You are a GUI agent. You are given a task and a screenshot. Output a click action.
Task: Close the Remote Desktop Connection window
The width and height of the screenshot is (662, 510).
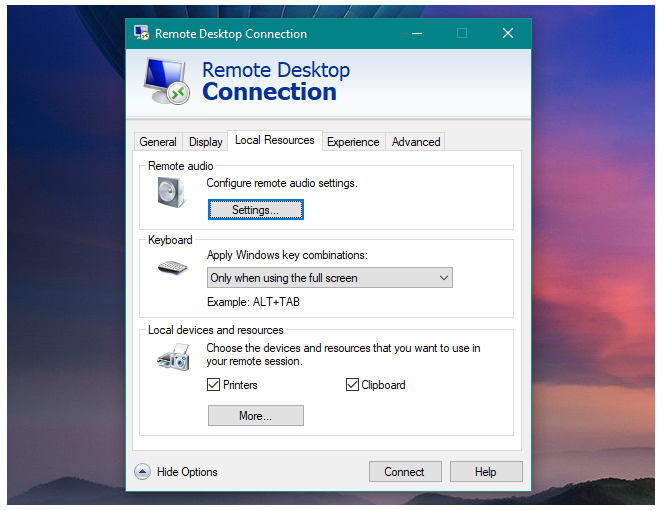(x=508, y=33)
